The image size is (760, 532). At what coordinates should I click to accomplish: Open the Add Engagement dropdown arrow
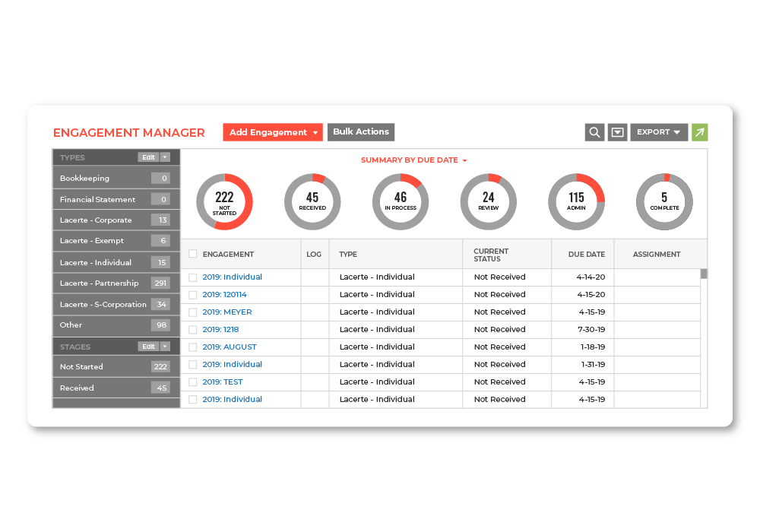[314, 131]
